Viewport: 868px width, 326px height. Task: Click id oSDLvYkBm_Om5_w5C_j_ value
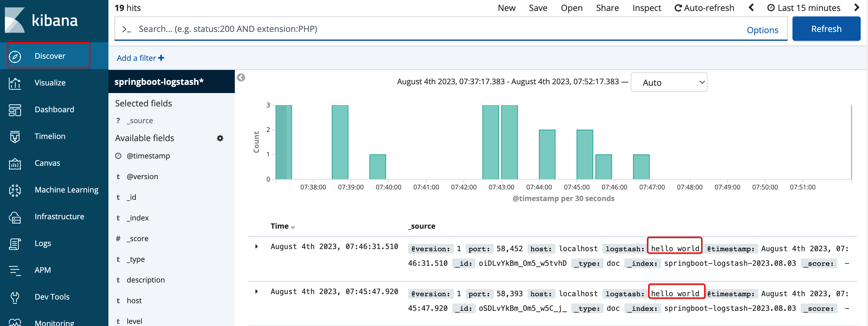point(523,308)
